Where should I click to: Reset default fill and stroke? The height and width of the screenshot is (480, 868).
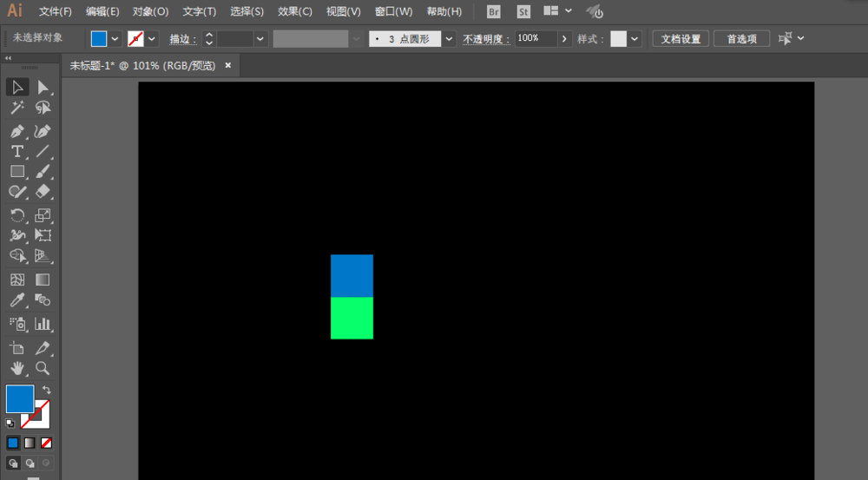pos(10,423)
